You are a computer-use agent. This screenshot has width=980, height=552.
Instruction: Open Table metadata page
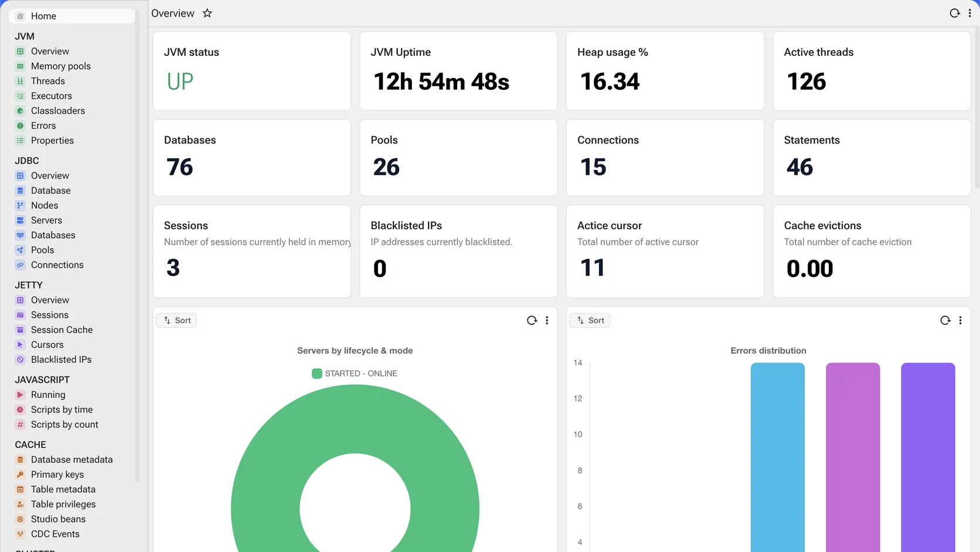tap(63, 489)
